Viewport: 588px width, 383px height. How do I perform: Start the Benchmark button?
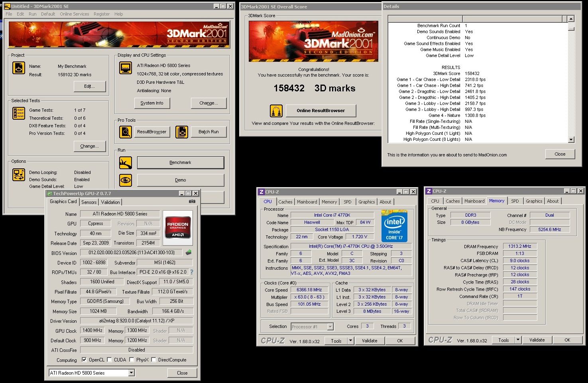pos(181,162)
